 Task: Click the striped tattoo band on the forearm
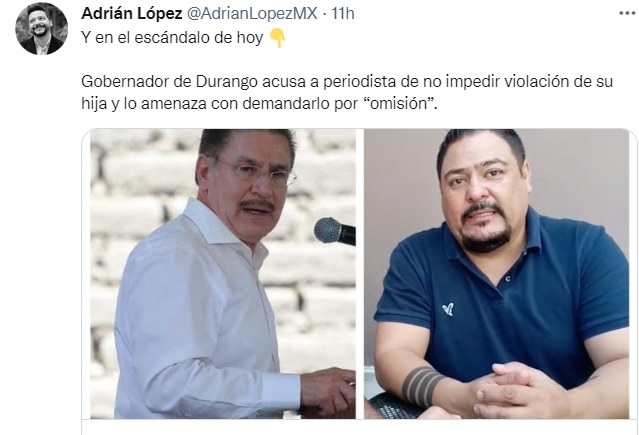(x=421, y=386)
